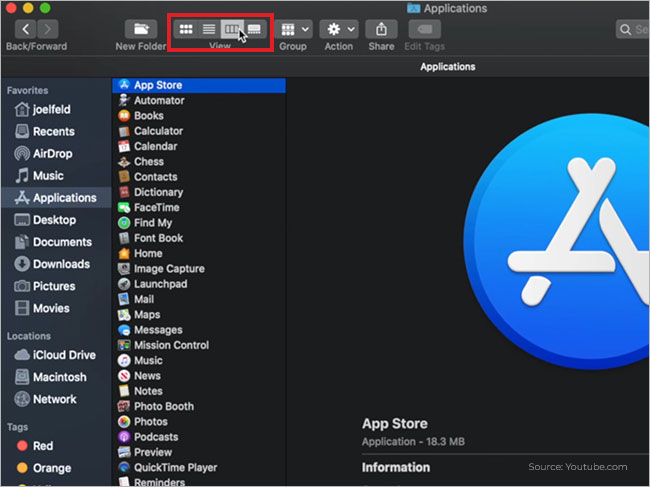The width and height of the screenshot is (650, 487).
Task: Create a New Folder from the toolbar
Action: tap(141, 29)
